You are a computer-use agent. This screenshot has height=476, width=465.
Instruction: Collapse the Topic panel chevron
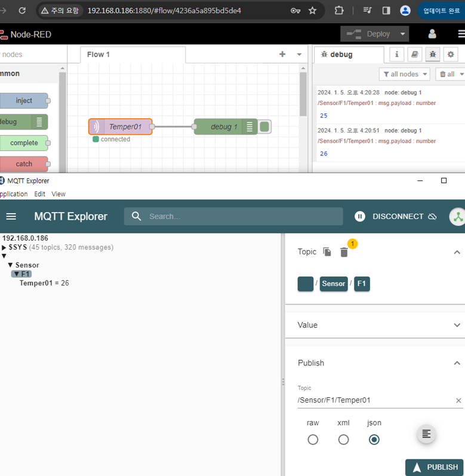(x=457, y=252)
